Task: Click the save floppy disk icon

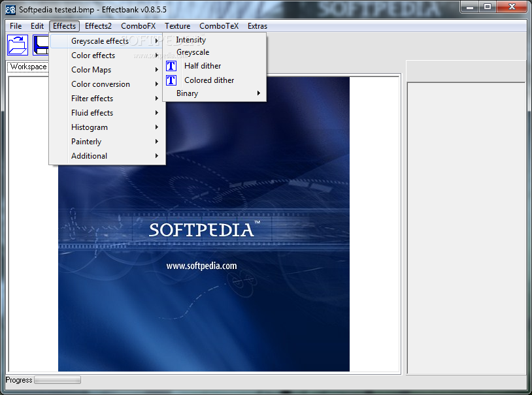Action: pyautogui.click(x=41, y=45)
